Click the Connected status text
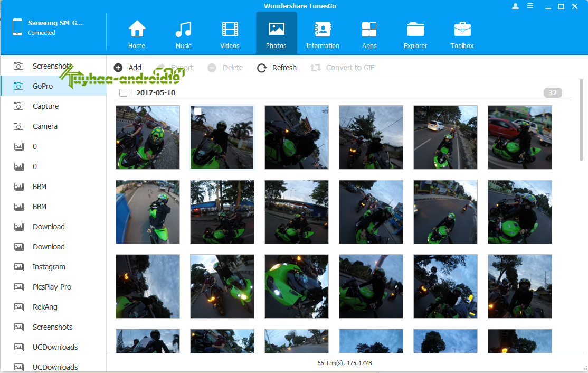This screenshot has height=373, width=588. tap(41, 33)
